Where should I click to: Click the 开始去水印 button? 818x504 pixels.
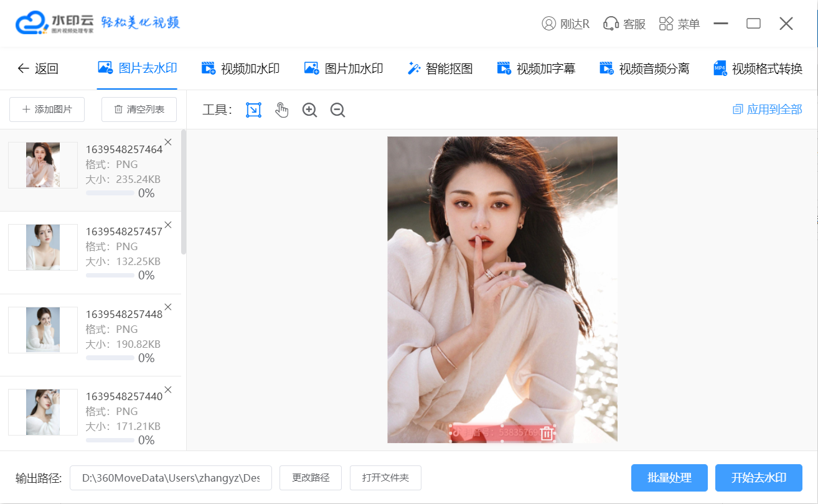[759, 478]
